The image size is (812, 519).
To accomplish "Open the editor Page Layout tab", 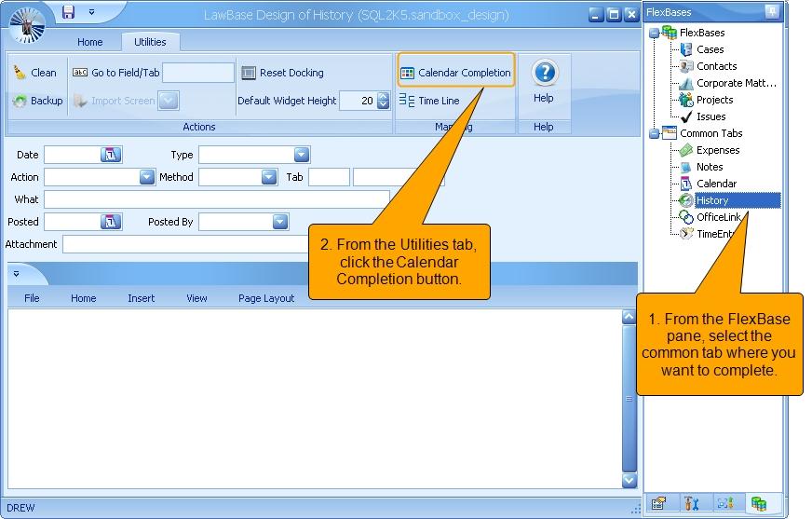I will point(266,298).
